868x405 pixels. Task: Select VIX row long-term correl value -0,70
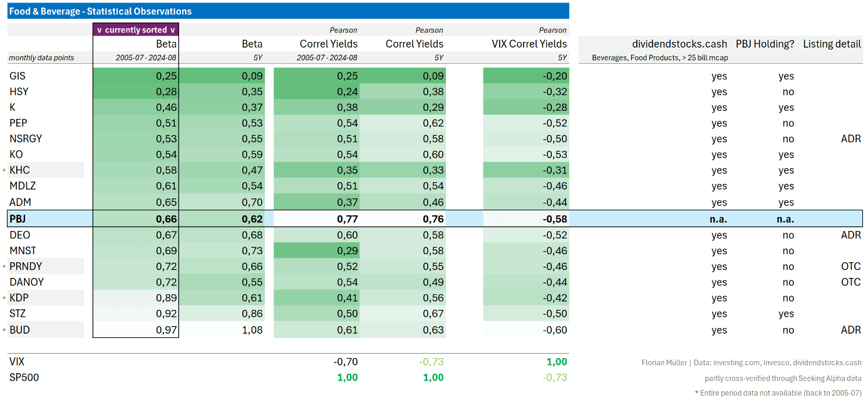click(x=346, y=361)
